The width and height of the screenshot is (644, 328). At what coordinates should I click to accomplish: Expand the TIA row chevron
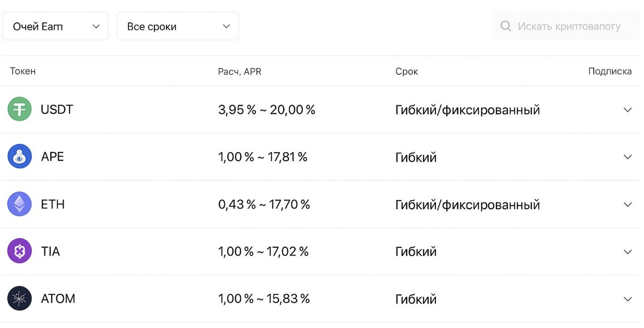pos(627,252)
